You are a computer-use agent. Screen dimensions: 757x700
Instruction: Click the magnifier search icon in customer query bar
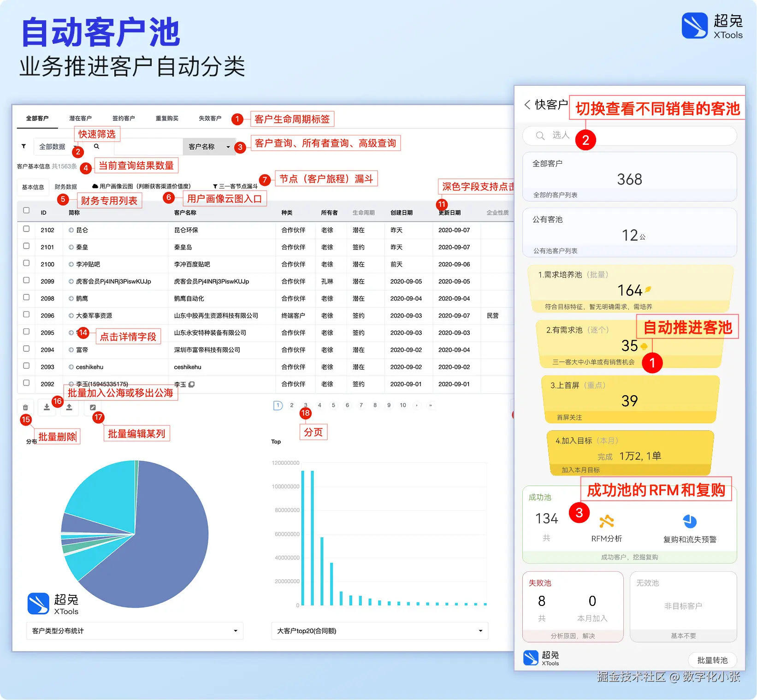point(97,146)
